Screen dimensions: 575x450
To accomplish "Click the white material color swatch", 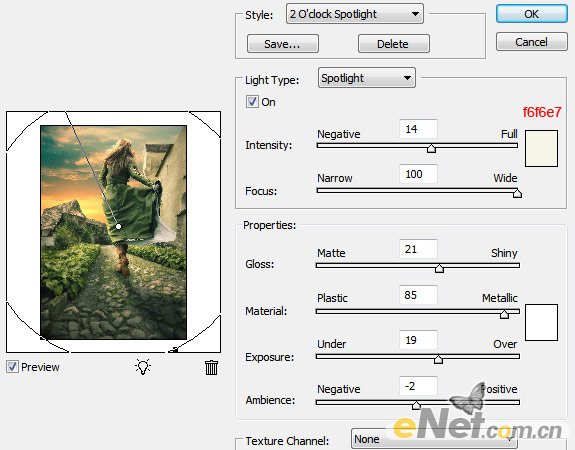I will (x=541, y=322).
